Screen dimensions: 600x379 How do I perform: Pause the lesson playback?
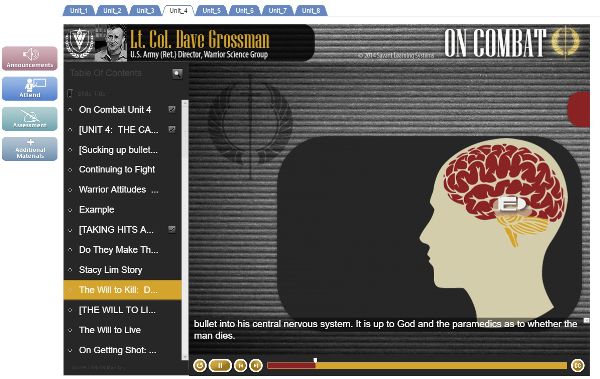[x=220, y=366]
